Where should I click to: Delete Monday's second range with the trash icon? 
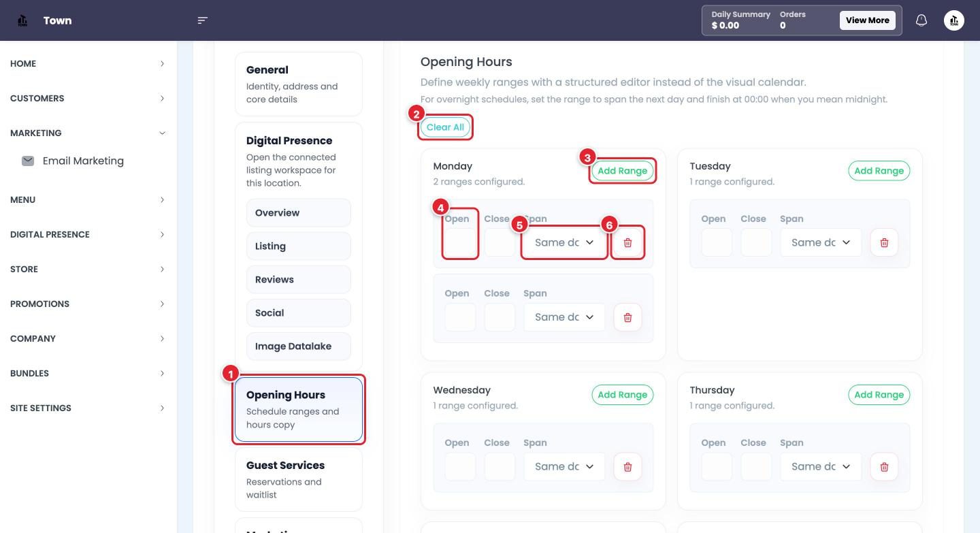coord(627,317)
